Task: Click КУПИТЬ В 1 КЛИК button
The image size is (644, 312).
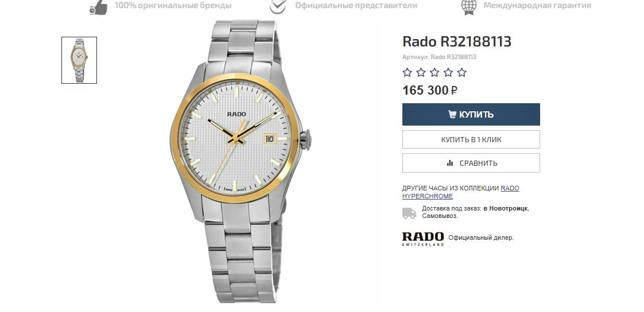Action: (x=471, y=139)
